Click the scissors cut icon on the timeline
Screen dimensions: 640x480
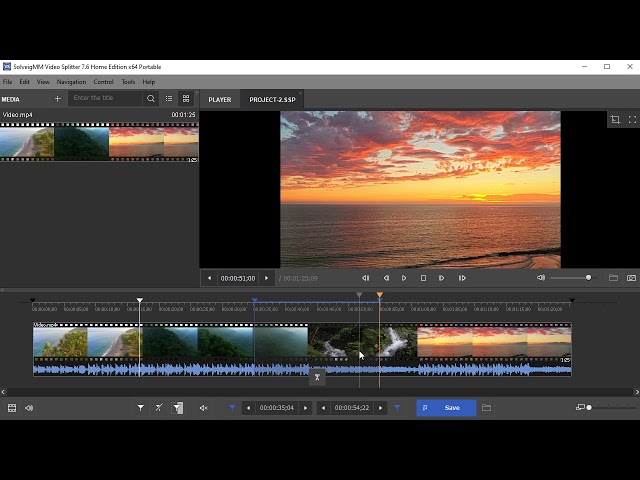point(317,378)
